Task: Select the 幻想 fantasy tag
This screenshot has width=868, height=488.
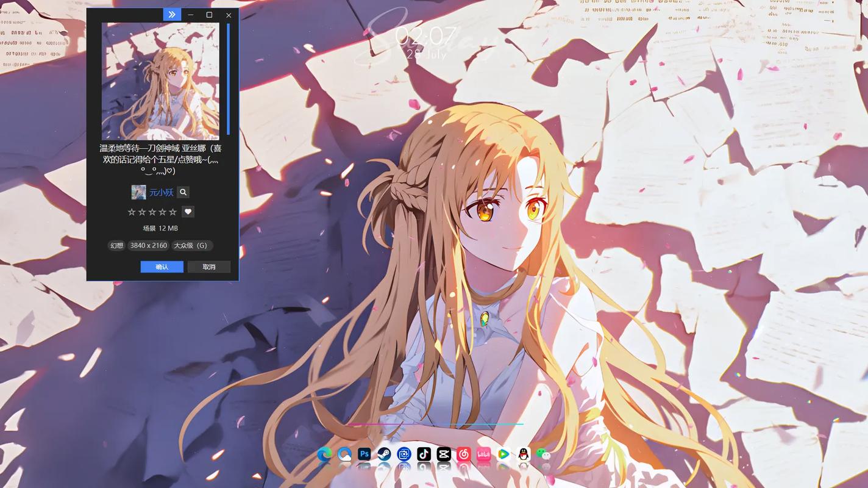Action: pyautogui.click(x=116, y=245)
